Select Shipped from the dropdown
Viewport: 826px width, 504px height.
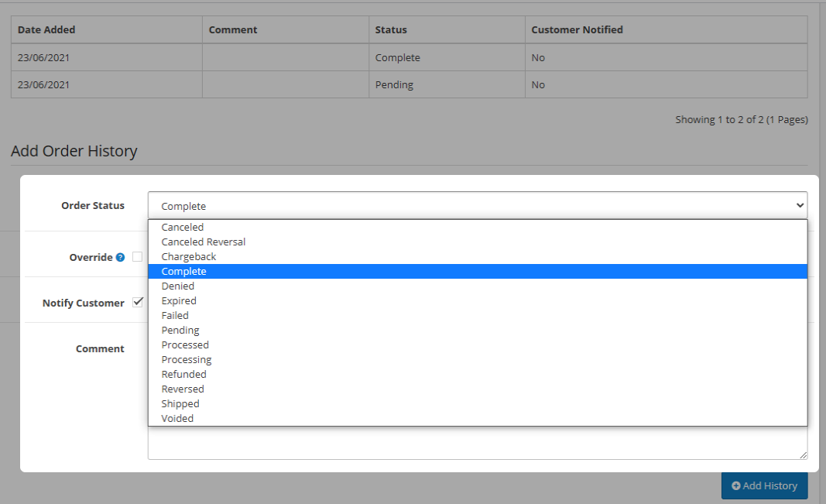[x=180, y=404]
